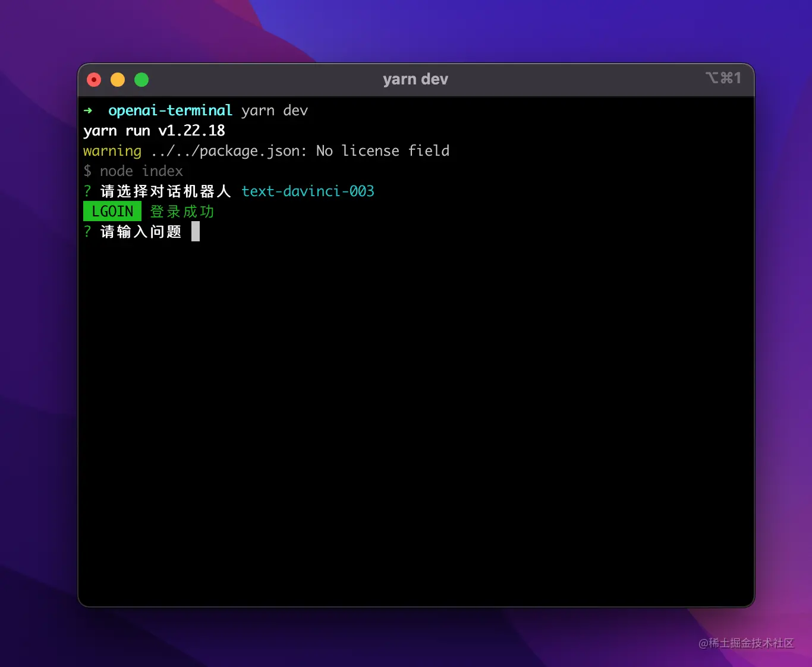Screen dimensions: 812x667
Task: Click the "$ node index" command line
Action: (x=133, y=171)
